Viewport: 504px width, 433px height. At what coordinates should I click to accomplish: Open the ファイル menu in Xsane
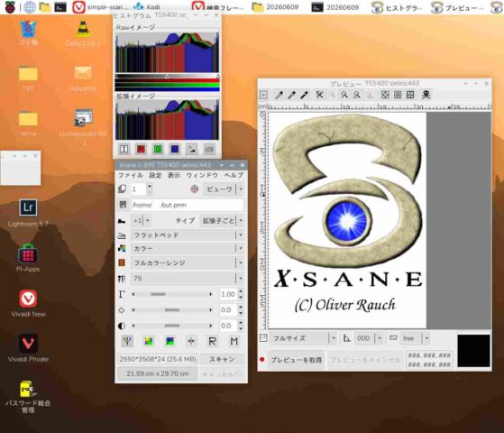[x=130, y=175]
